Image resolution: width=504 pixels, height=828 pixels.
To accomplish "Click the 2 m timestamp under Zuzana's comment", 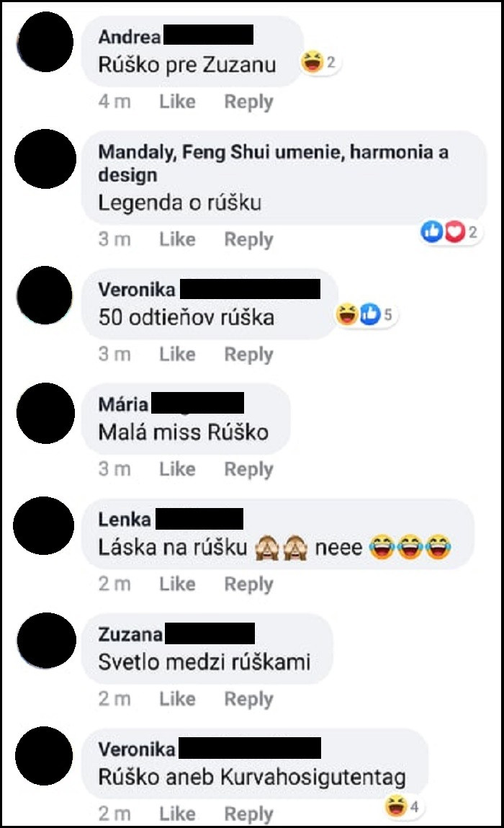I will coord(114,698).
